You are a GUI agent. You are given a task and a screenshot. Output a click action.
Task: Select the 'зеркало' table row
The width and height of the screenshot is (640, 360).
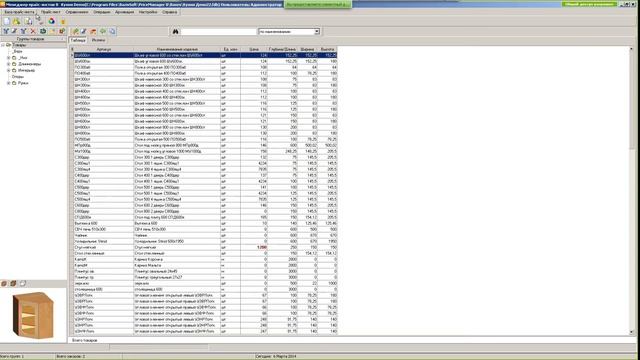pyautogui.click(x=205, y=283)
